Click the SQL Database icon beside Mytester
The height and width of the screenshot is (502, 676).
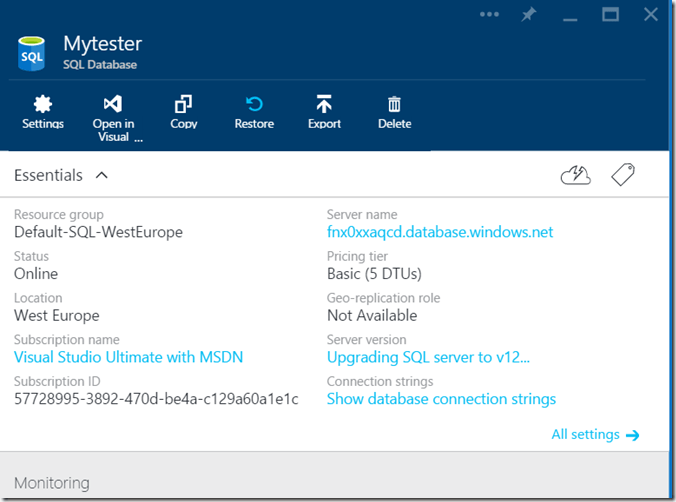[33, 54]
